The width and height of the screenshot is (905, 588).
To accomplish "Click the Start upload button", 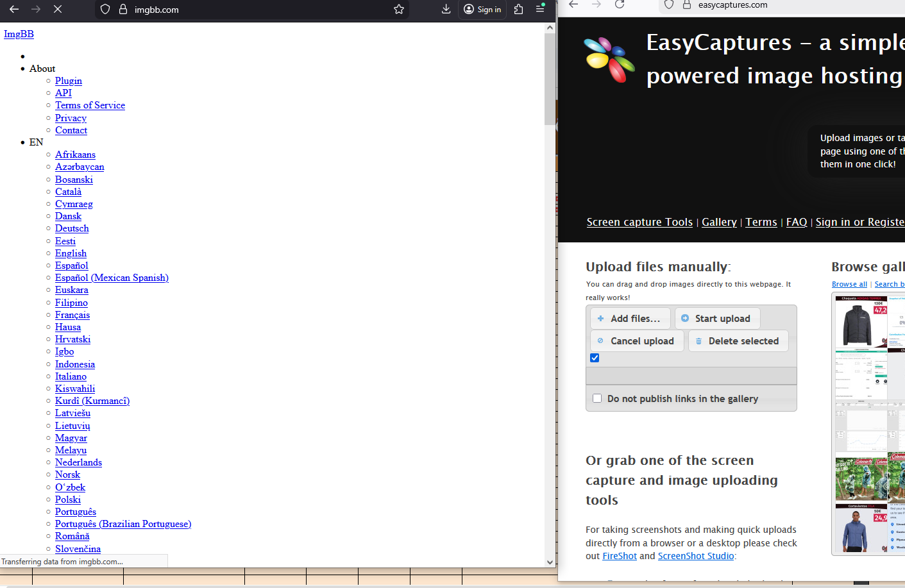I will [x=717, y=319].
